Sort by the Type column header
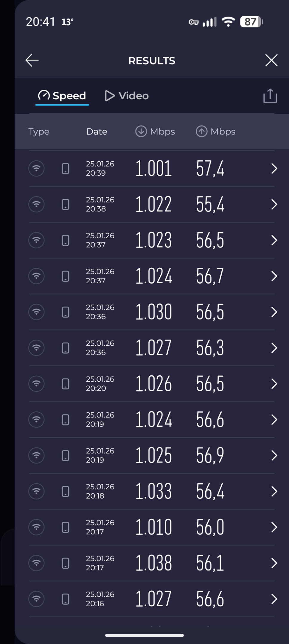This screenshot has width=289, height=644. pyautogui.click(x=39, y=132)
